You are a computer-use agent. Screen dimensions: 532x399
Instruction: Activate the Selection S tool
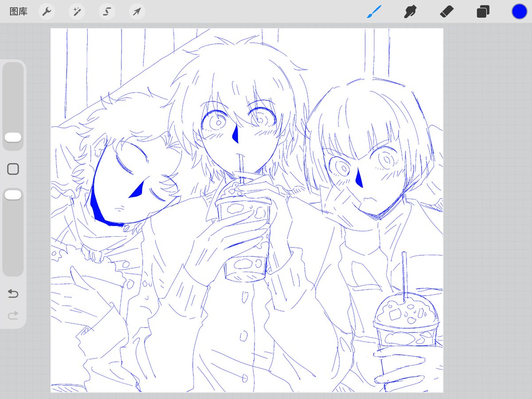107,12
